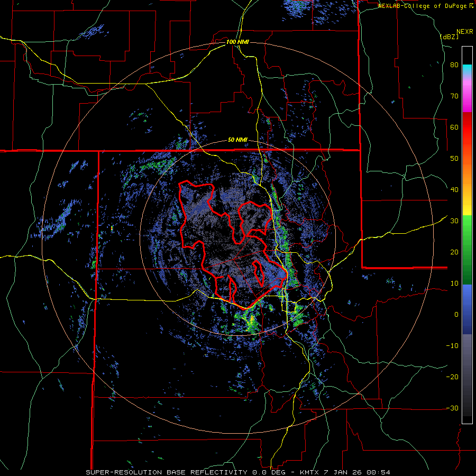Click the KMTX 7 JAN 26 00:54 timestamp
The image size is (476, 476).
click(x=345, y=472)
